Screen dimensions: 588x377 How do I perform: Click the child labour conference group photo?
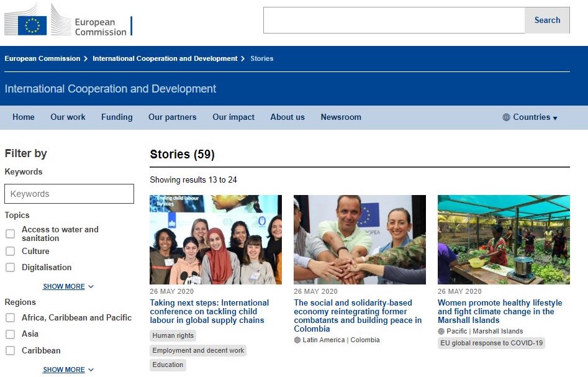pos(215,240)
